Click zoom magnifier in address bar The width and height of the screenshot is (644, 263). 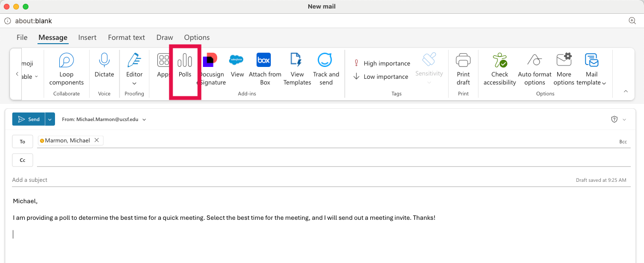[x=632, y=21]
